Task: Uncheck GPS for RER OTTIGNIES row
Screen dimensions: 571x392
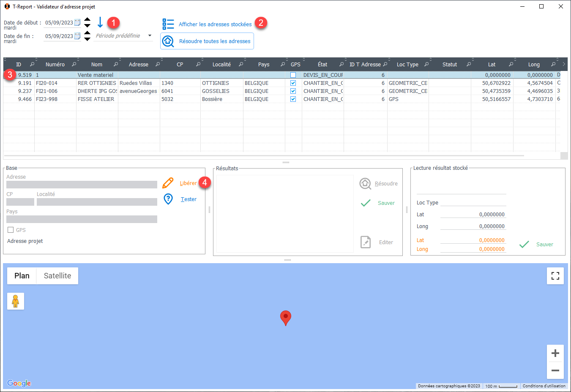Action: (293, 83)
